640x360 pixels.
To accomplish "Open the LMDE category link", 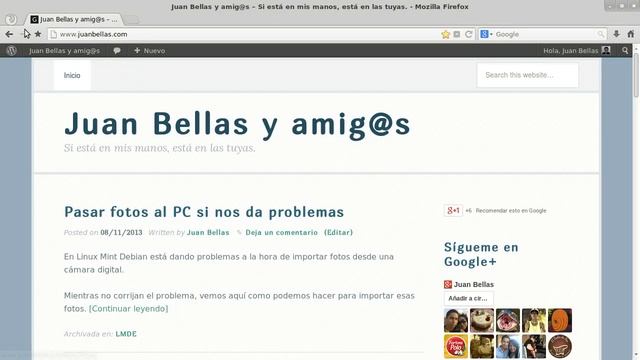I will coord(126,334).
